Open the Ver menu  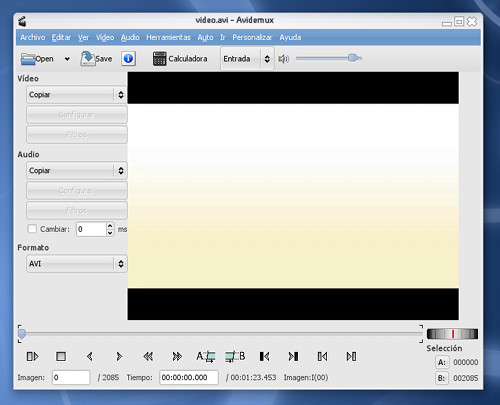click(83, 37)
